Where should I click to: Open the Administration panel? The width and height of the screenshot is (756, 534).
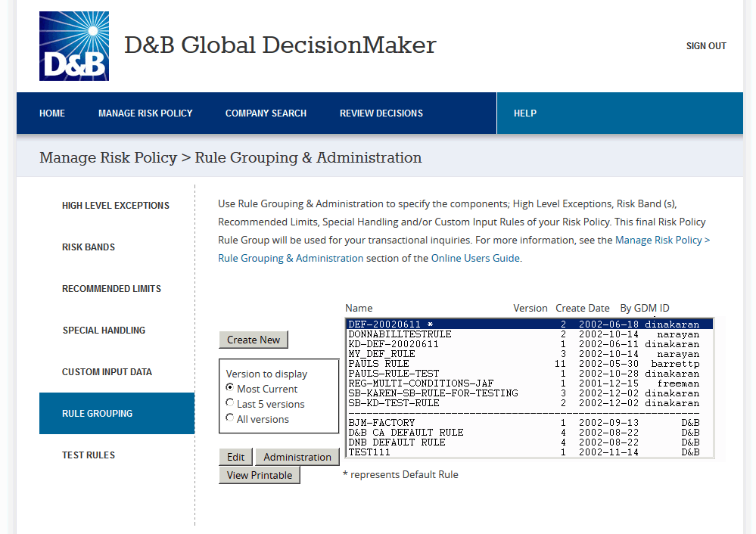pos(297,457)
